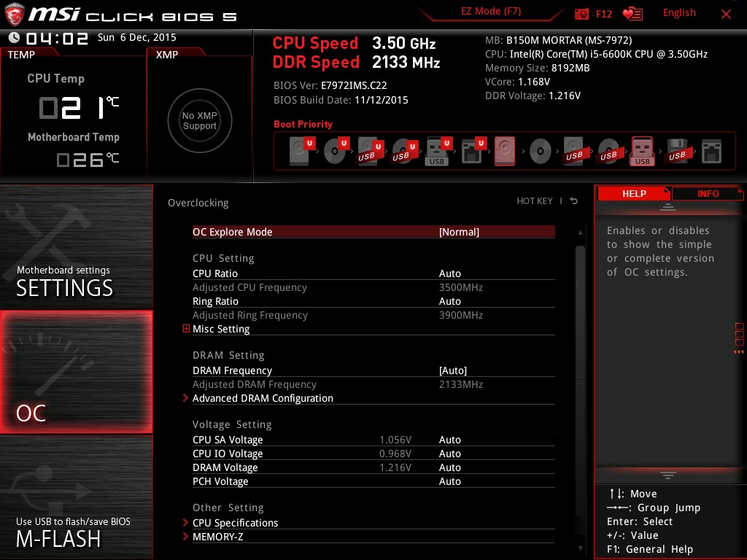Open the MEMORY-Z submenu

(217, 537)
